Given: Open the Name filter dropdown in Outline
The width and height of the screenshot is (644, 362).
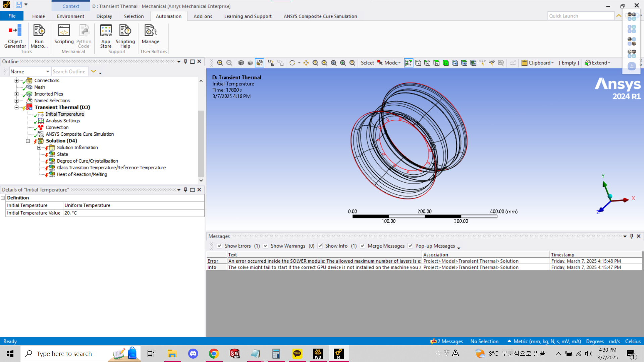Looking at the screenshot, I should pyautogui.click(x=48, y=71).
